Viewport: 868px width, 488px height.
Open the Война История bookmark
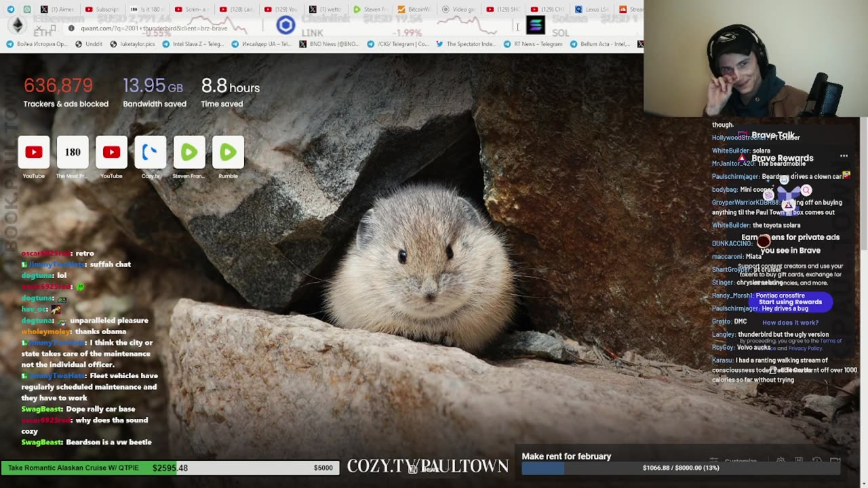click(x=37, y=44)
